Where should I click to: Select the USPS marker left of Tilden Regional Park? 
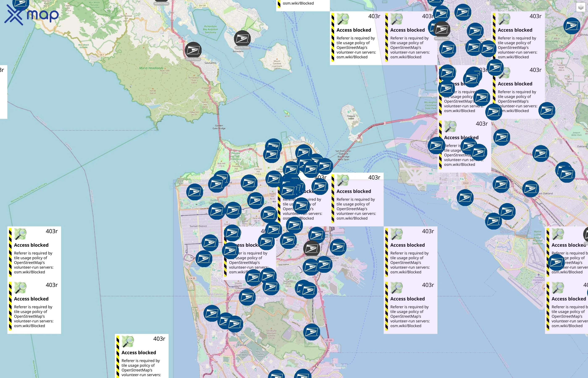(x=463, y=12)
